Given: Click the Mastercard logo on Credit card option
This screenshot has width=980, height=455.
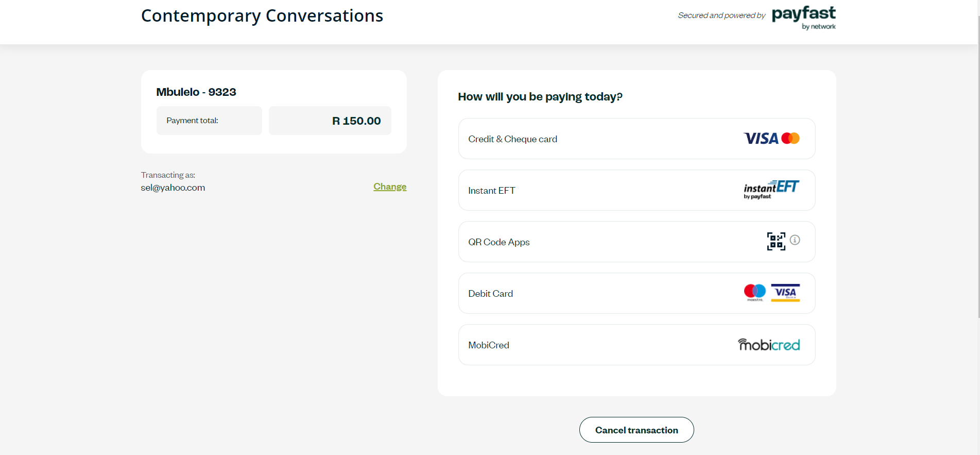Looking at the screenshot, I should tap(790, 138).
